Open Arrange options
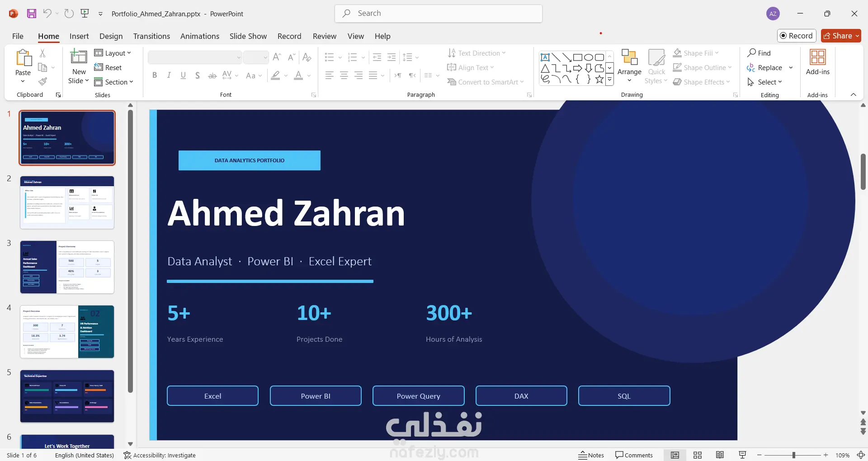 click(629, 66)
